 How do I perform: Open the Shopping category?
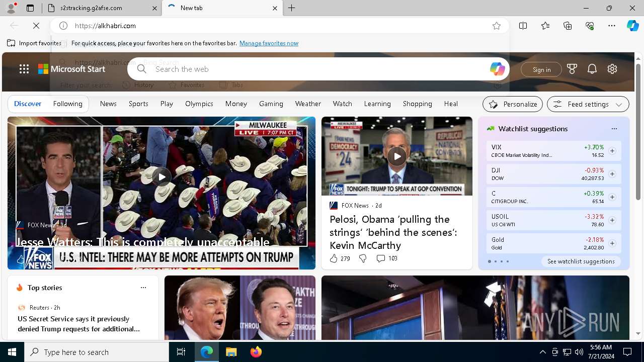click(x=418, y=104)
